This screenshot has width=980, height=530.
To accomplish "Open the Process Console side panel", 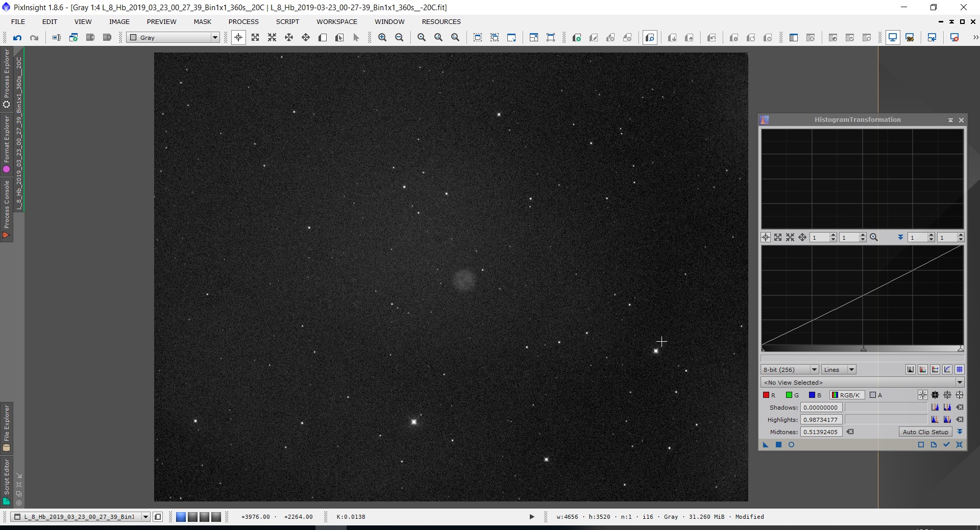I will click(6, 209).
